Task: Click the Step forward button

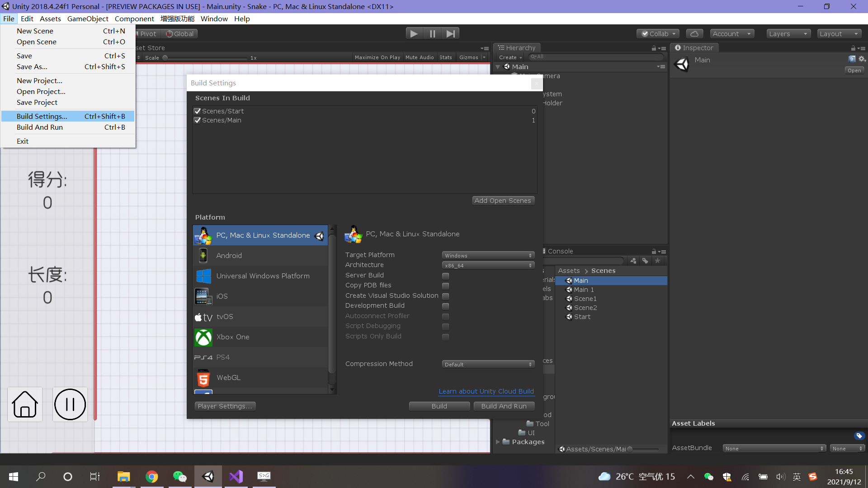Action: click(450, 33)
